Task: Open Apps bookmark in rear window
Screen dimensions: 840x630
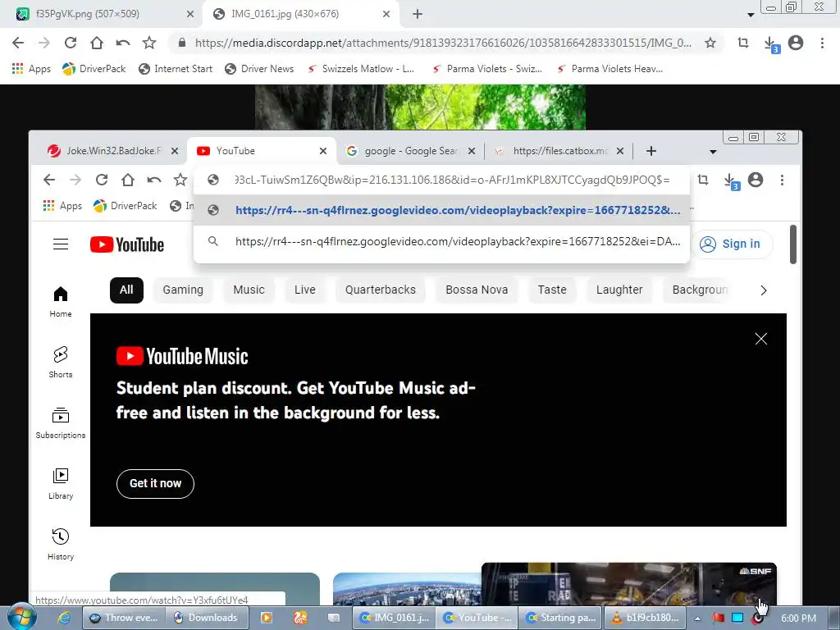Action: 31,69
